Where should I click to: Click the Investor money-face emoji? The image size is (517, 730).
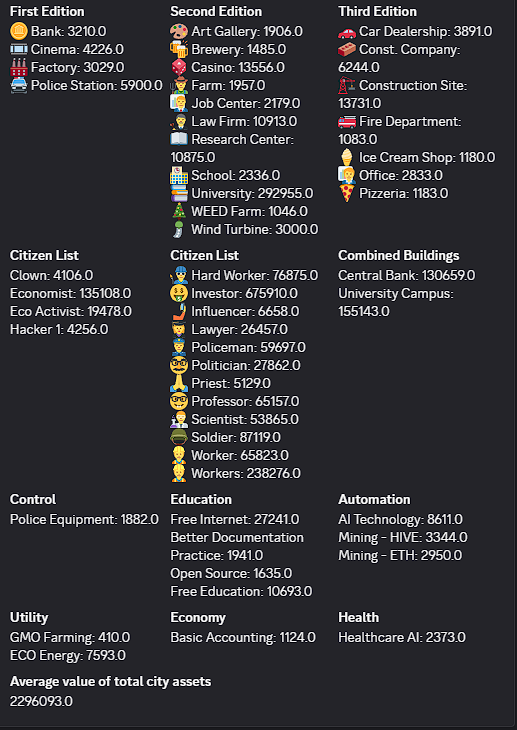(179, 294)
